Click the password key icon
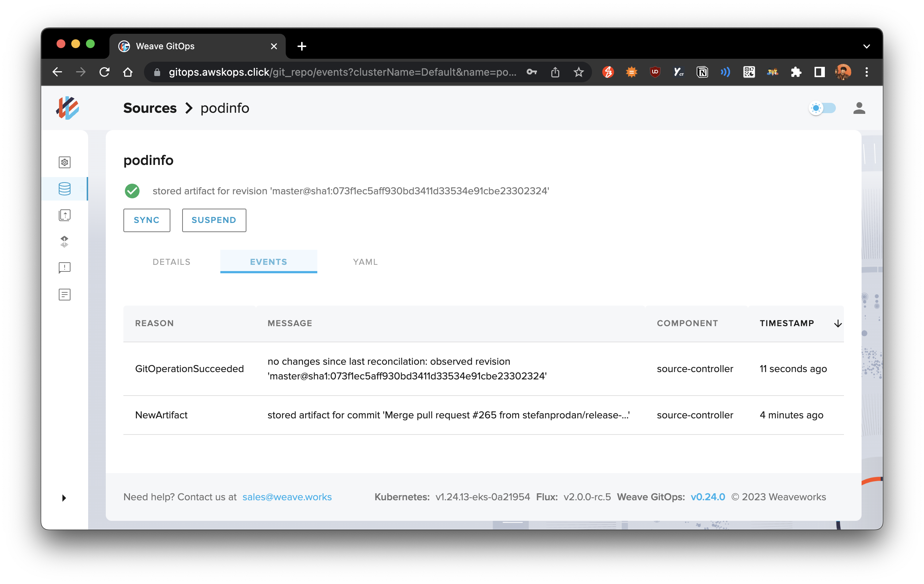The height and width of the screenshot is (584, 924). (x=531, y=72)
